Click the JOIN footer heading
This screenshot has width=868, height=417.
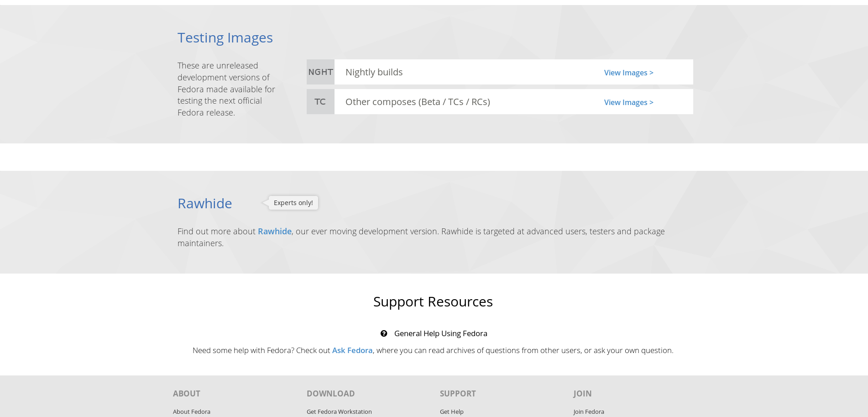coord(582,393)
